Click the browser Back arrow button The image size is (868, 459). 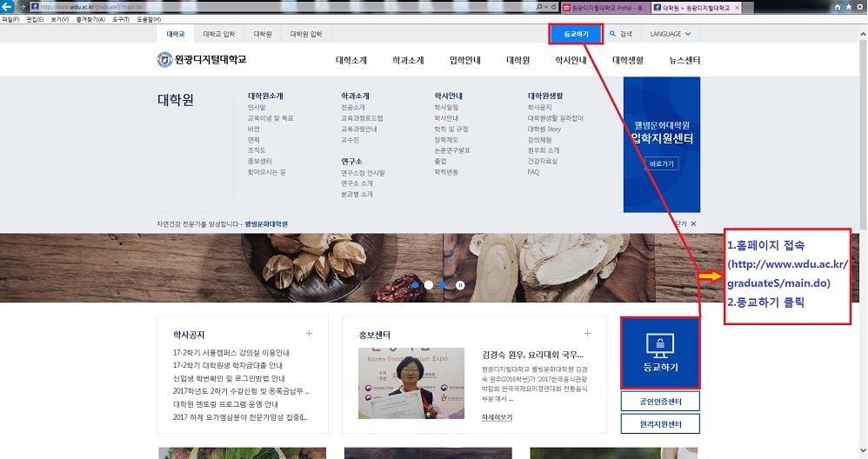click(x=8, y=7)
